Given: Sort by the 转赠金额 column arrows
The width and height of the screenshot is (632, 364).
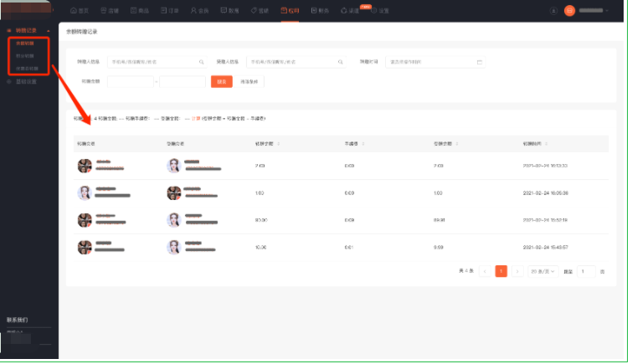Looking at the screenshot, I should pos(279,144).
